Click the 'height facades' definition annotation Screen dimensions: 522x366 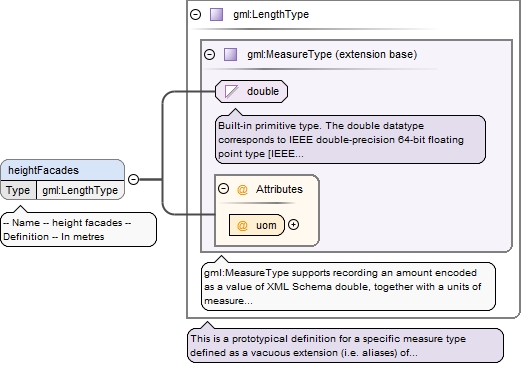pyautogui.click(x=79, y=230)
